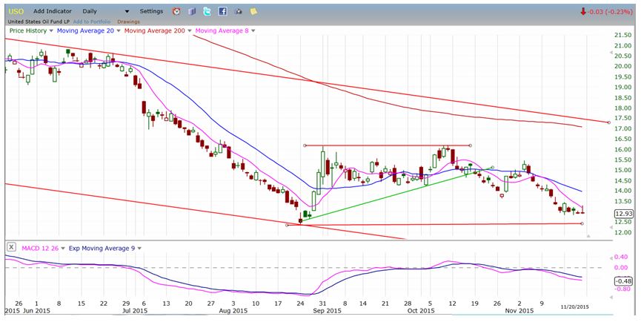The width and height of the screenshot is (644, 328).
Task: Open the Drawings link
Action: [x=128, y=22]
